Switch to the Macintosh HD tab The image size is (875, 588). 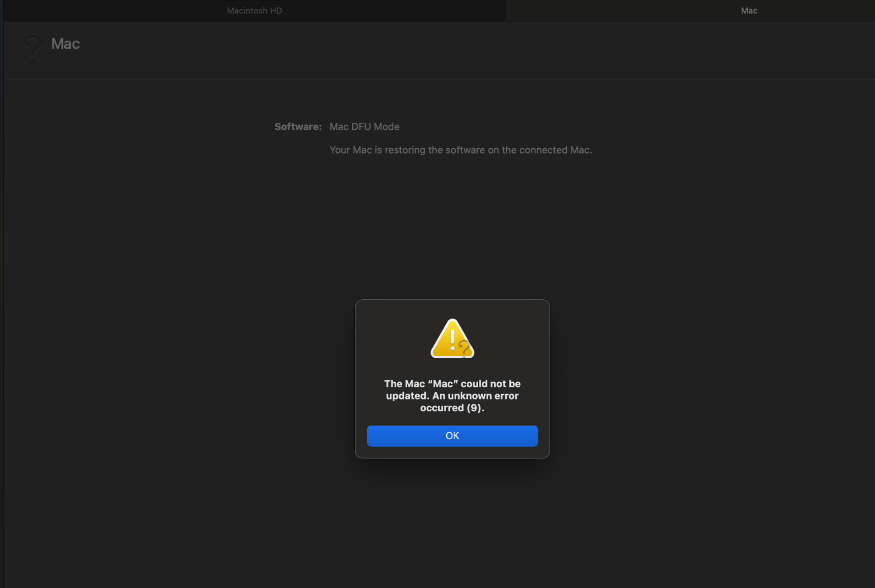pos(254,10)
